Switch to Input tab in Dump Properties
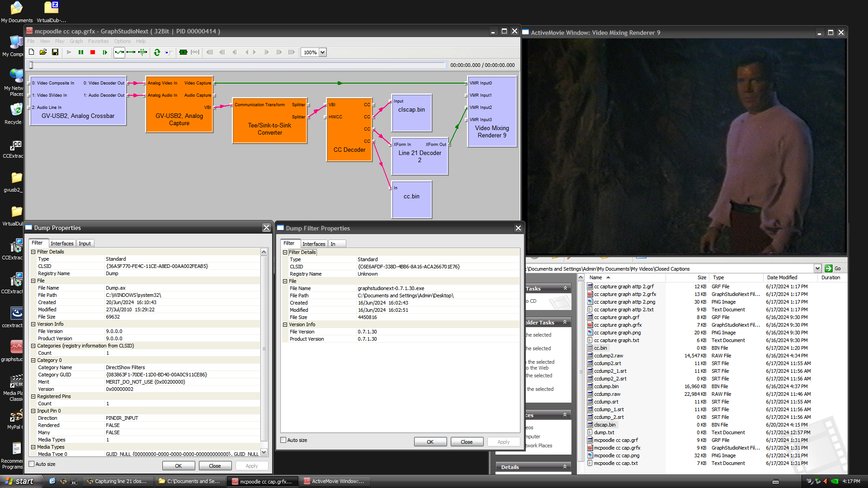This screenshot has height=488, width=868. 85,244
